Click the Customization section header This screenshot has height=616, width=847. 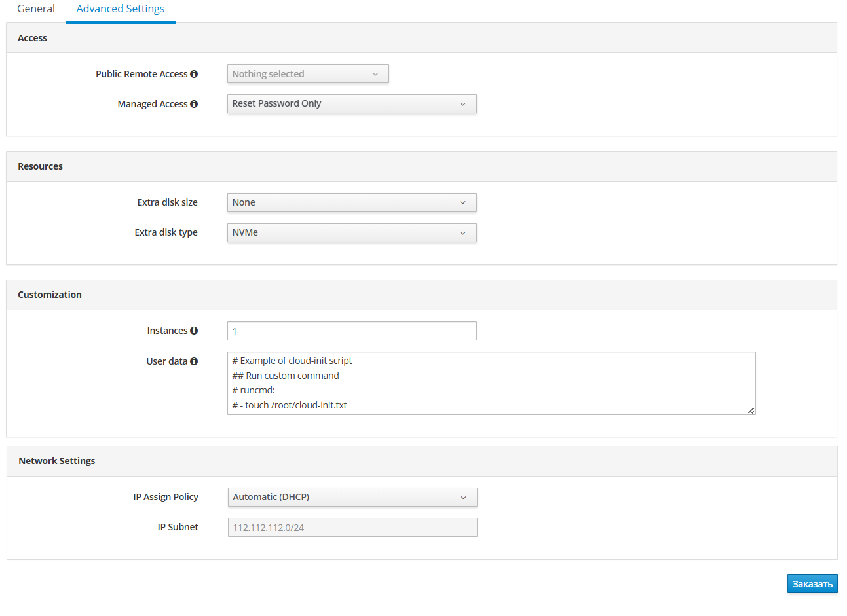click(x=50, y=295)
